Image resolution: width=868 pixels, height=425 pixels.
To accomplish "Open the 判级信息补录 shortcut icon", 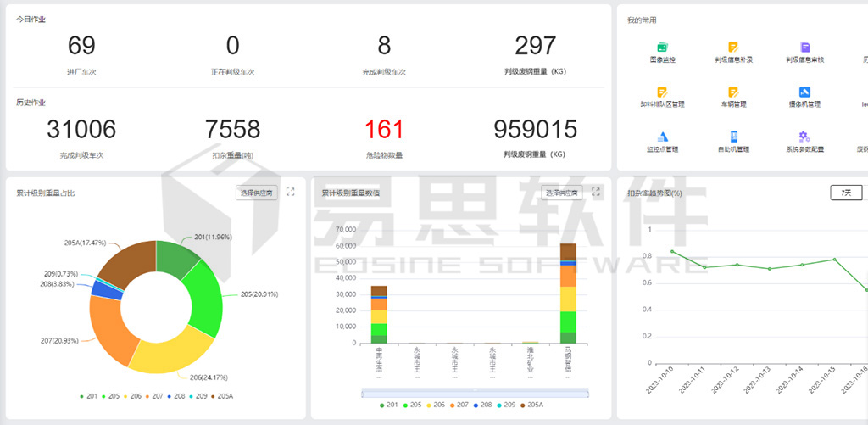I will pyautogui.click(x=733, y=48).
